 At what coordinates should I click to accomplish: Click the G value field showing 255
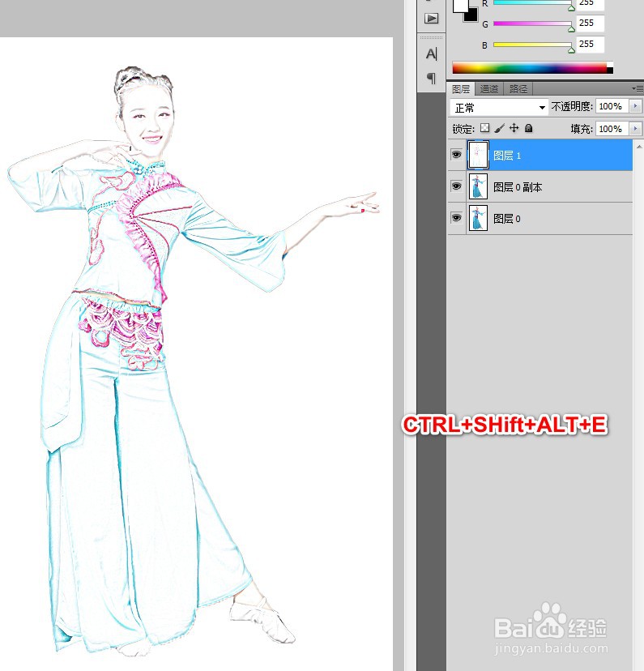point(590,24)
